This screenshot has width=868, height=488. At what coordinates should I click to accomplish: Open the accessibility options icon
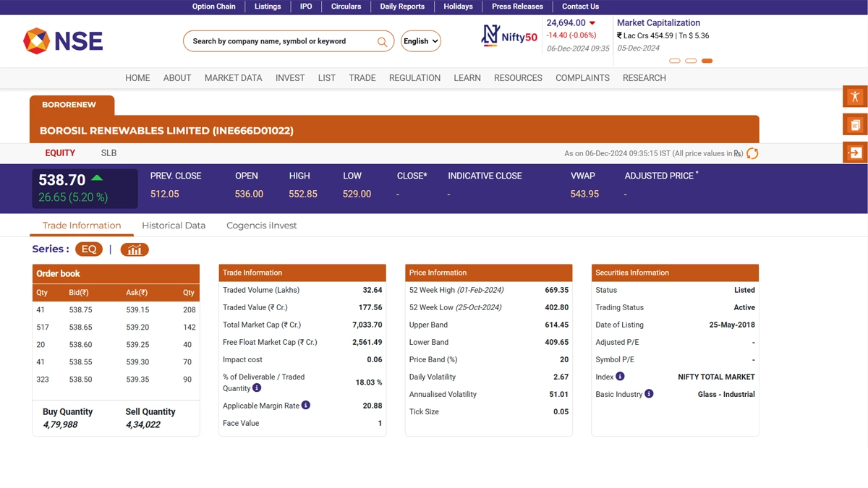click(x=855, y=96)
